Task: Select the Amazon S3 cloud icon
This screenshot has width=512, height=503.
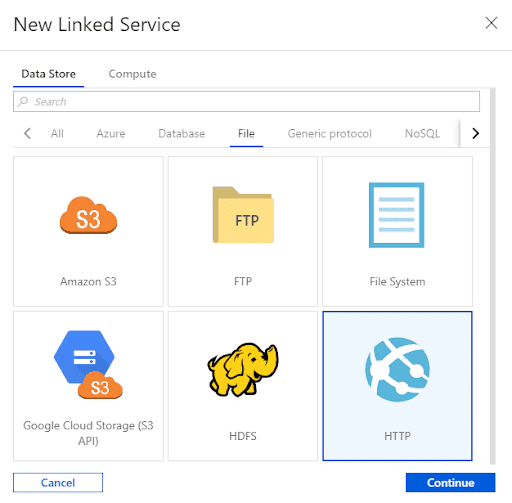Action: point(88,215)
